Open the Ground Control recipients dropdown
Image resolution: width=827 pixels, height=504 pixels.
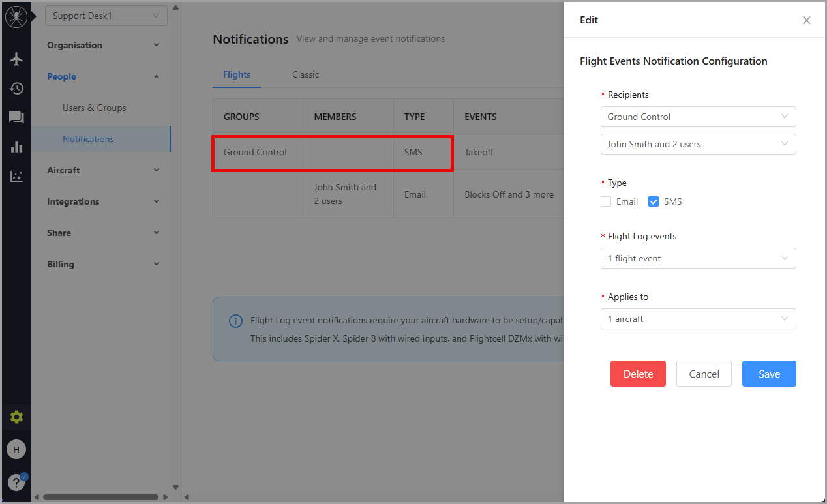click(698, 117)
